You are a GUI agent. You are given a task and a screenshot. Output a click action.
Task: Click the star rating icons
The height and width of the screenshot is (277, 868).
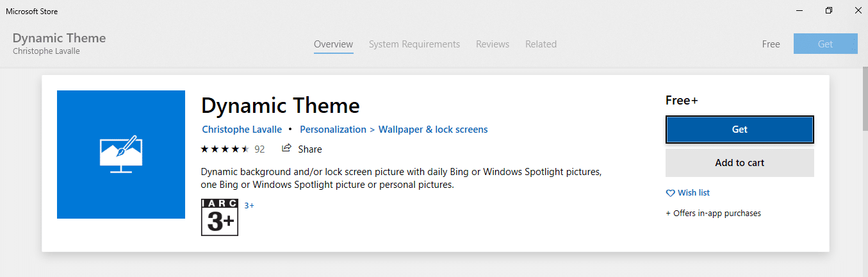click(x=225, y=149)
